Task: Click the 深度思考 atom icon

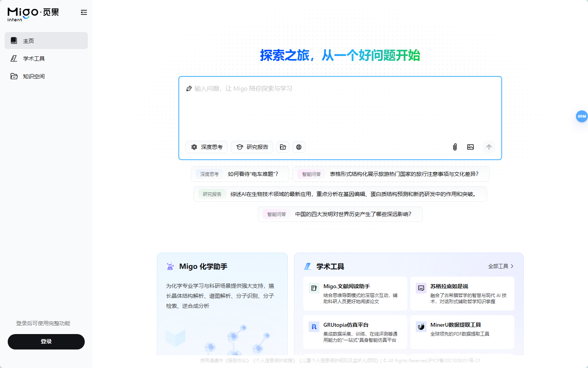Action: (194, 147)
